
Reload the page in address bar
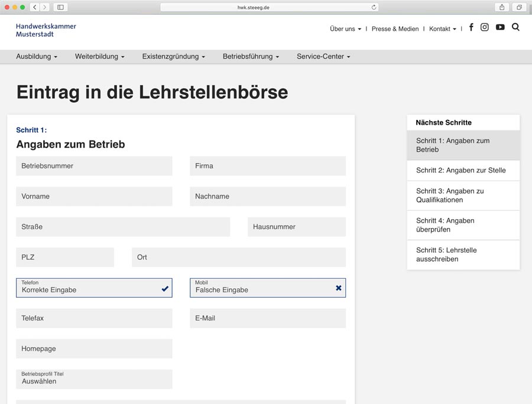pyautogui.click(x=374, y=8)
